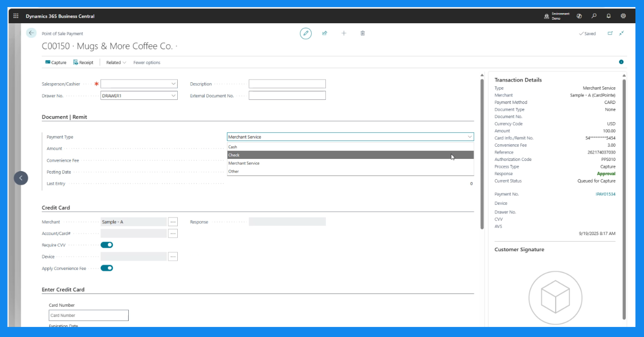Viewport: 644px width, 337px height.
Task: Click the plus icon to add new
Action: pyautogui.click(x=344, y=33)
